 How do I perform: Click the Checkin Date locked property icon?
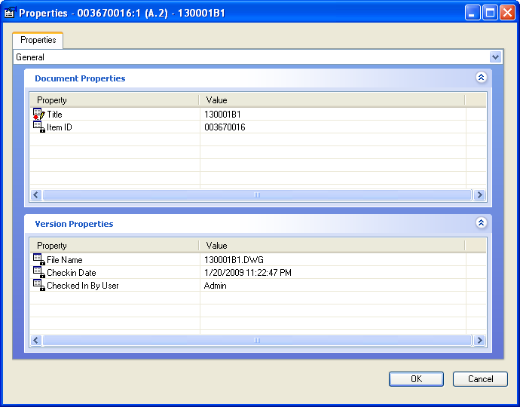[39, 273]
